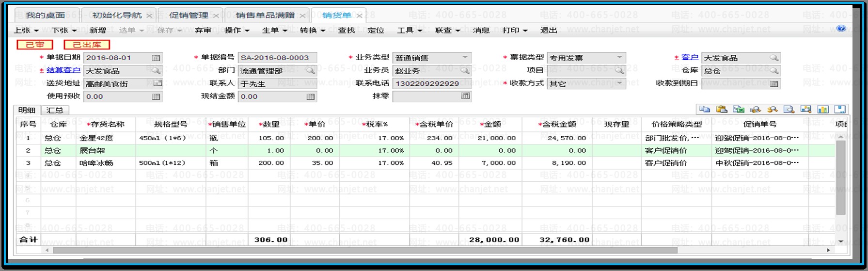Open the 结算客户 hyperlink label
868x271 pixels.
coord(63,70)
